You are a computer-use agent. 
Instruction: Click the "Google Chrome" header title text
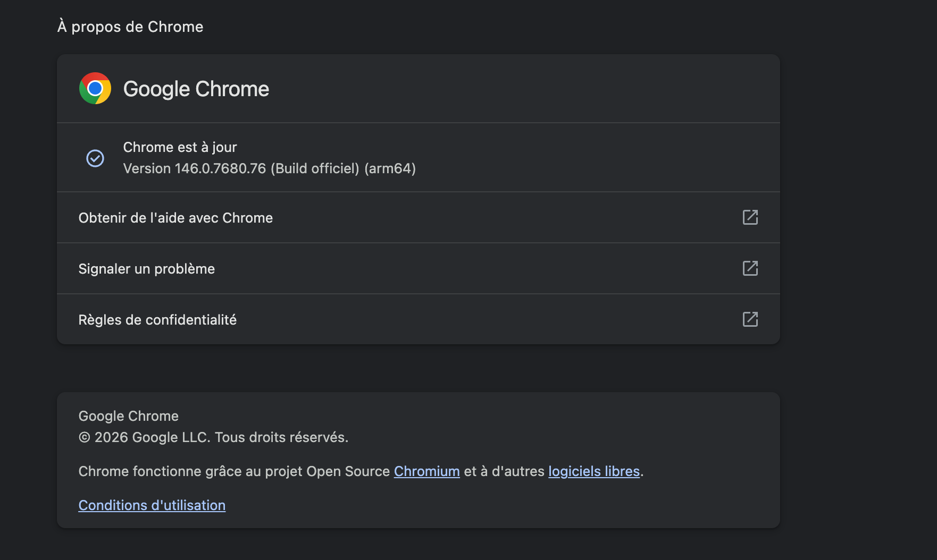tap(196, 88)
